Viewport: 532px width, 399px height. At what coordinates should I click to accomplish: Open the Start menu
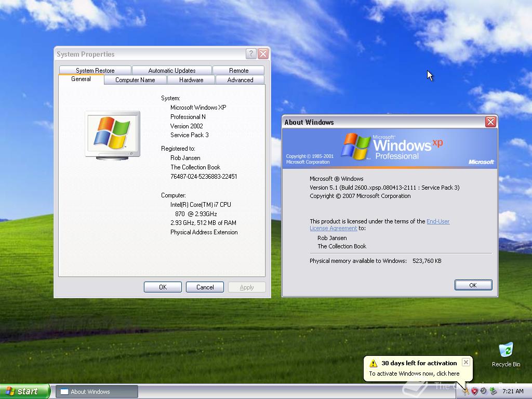click(x=25, y=391)
